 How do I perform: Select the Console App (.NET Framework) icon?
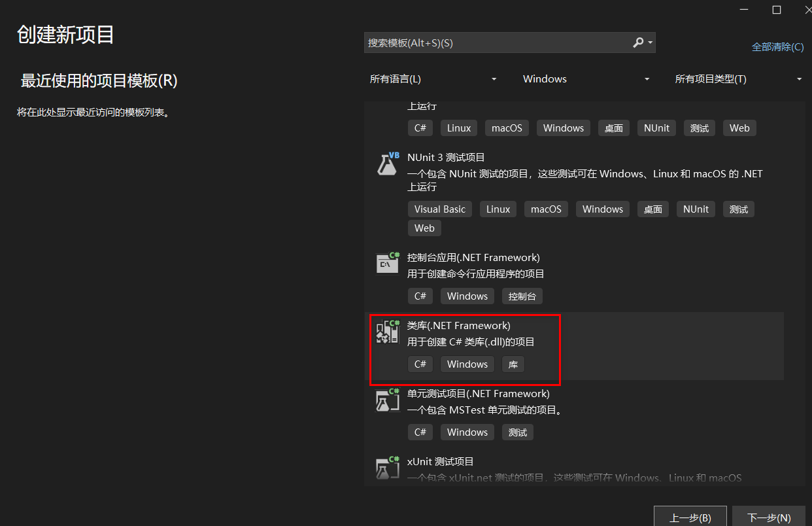388,263
